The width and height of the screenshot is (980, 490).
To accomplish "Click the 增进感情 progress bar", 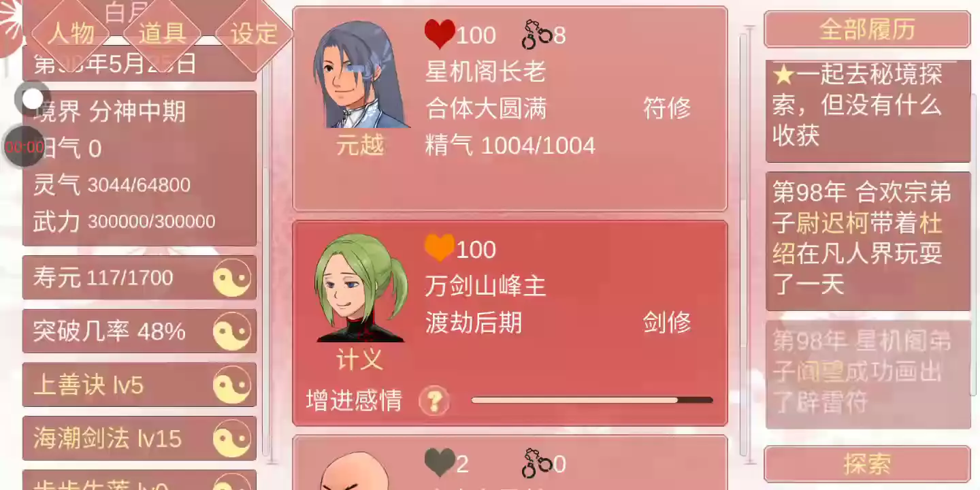I will (x=592, y=400).
